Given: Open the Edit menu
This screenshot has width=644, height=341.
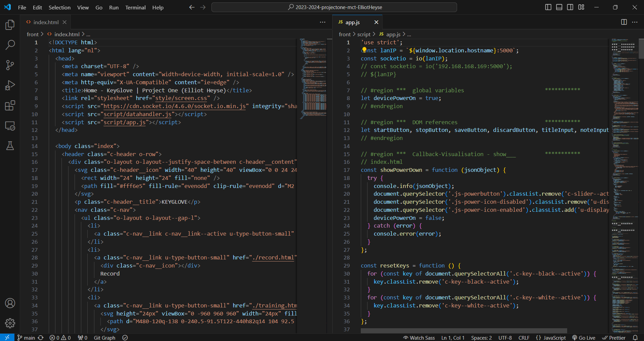Looking at the screenshot, I should click(x=37, y=7).
